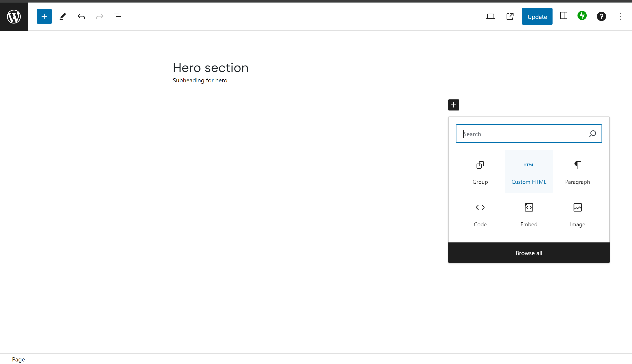Toggle the Settings sidebar

[563, 16]
